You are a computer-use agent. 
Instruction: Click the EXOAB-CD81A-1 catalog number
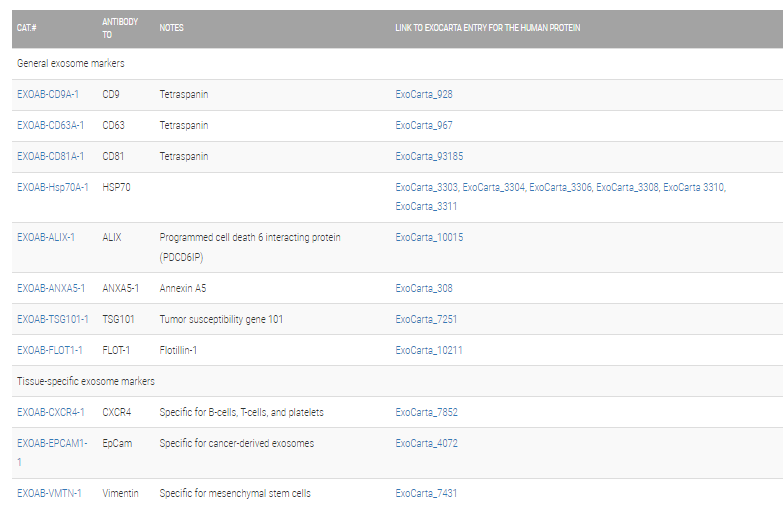[50, 157]
